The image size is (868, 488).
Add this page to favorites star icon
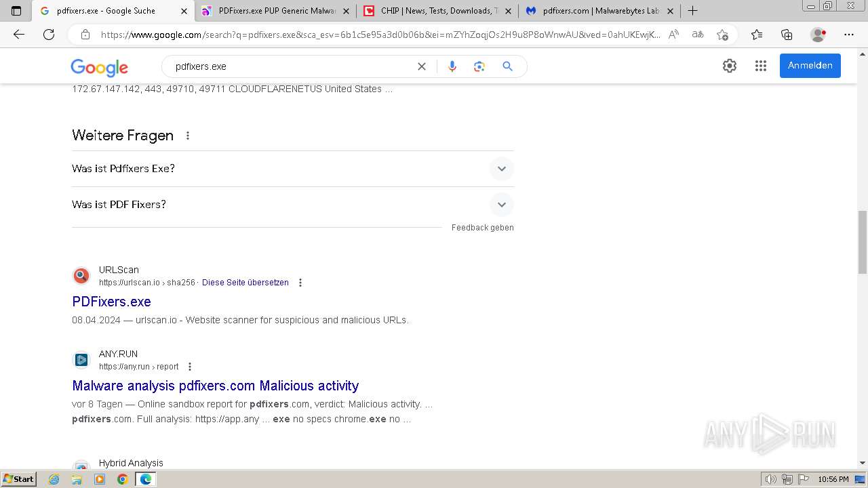722,35
